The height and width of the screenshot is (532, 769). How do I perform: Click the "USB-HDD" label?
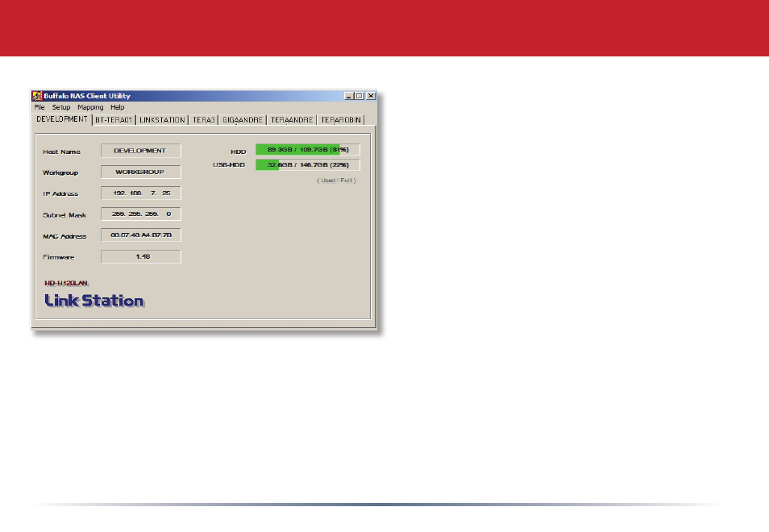pyautogui.click(x=229, y=164)
